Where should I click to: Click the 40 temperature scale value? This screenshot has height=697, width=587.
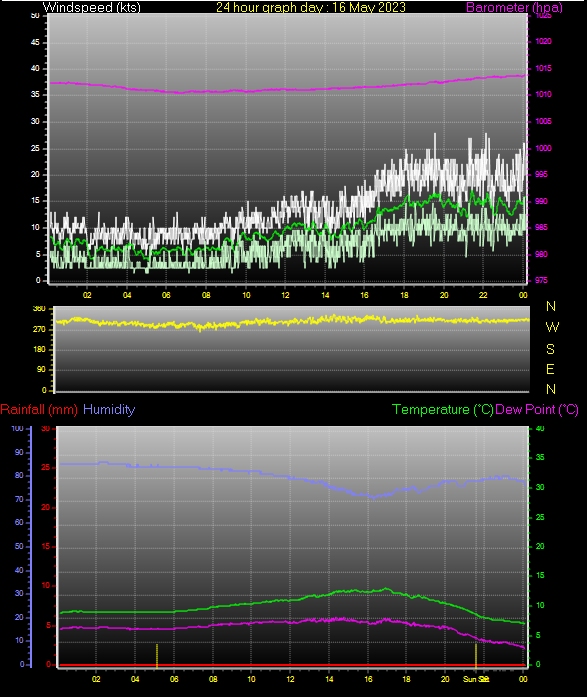point(540,429)
